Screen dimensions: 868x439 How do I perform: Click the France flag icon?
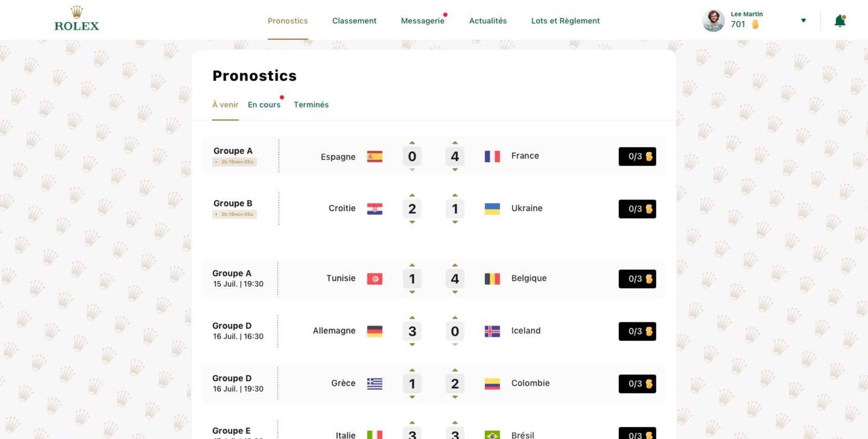[x=491, y=156]
